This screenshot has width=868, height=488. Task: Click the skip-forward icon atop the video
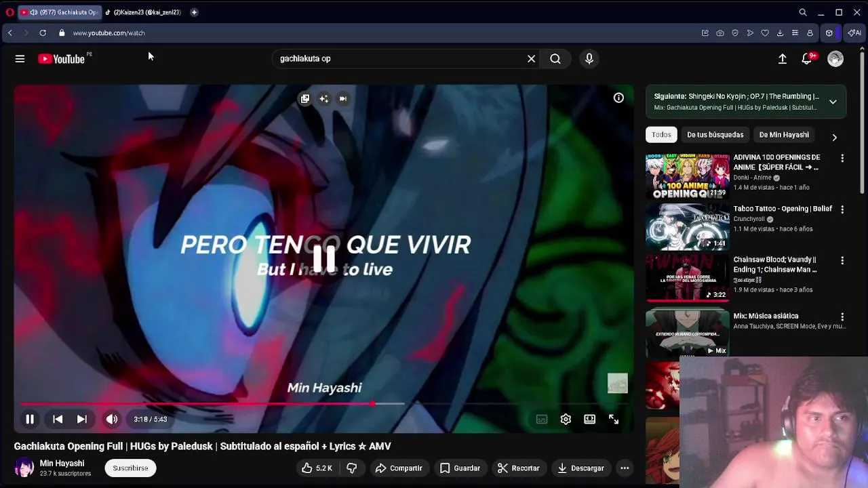343,99
